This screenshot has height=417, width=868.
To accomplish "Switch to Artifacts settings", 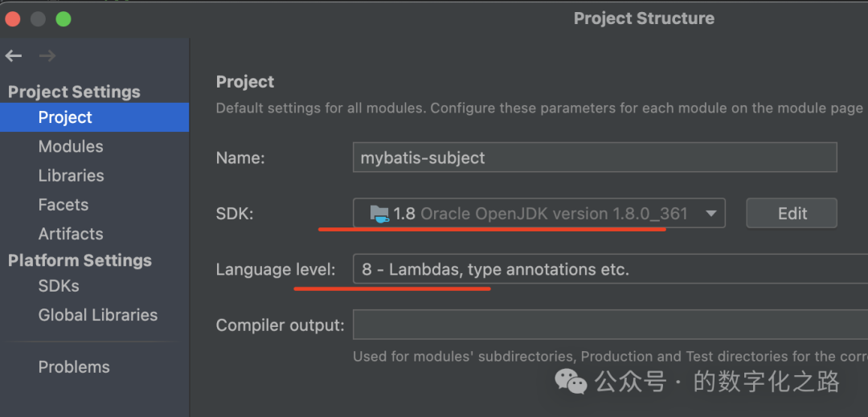I will pos(71,234).
